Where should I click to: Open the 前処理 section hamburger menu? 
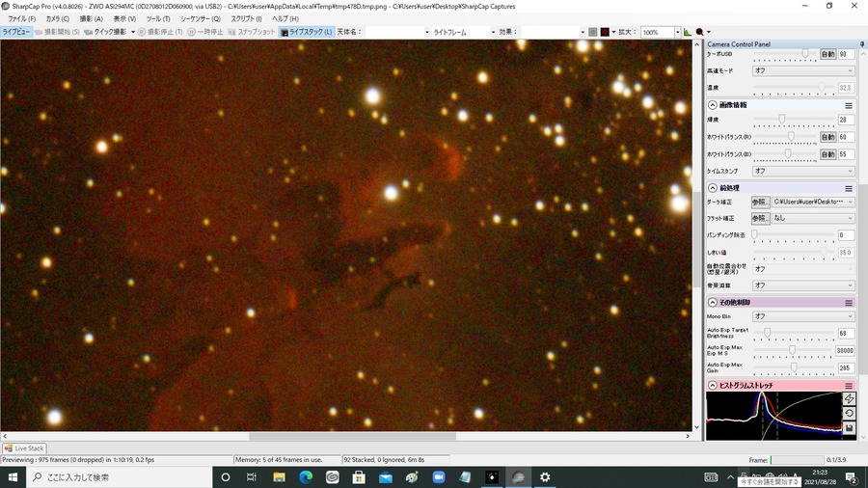[x=849, y=188]
